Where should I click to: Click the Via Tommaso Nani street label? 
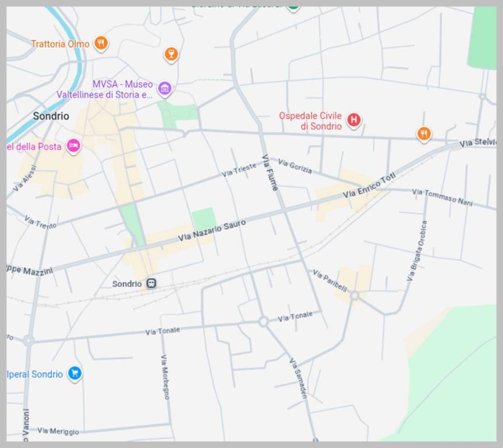pyautogui.click(x=442, y=197)
